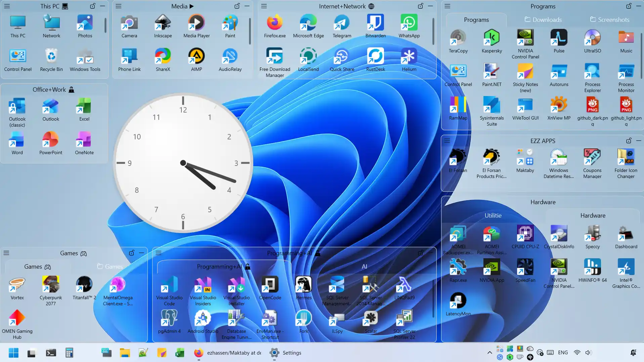Screen dimensions: 644x362
Task: Open the Programs fence hamburger menu
Action: point(447,6)
